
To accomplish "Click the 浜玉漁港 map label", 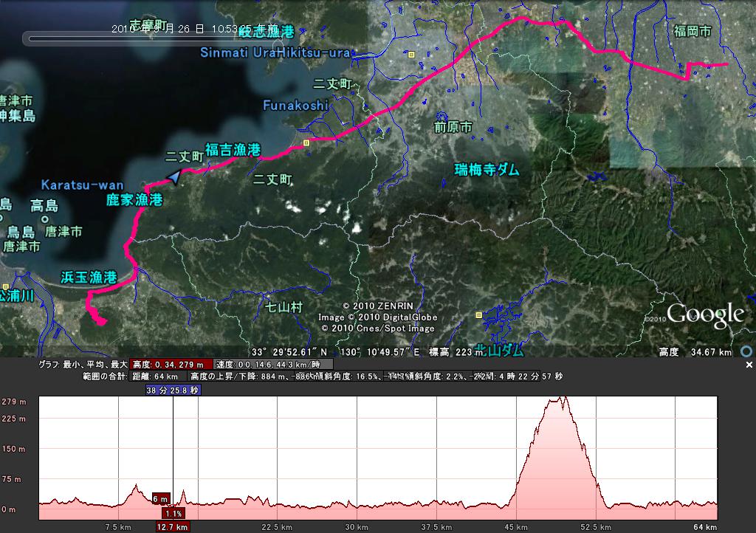I will point(89,277).
